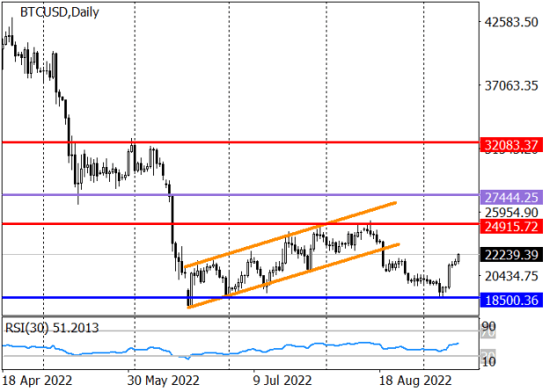Select the BTCUSD,Daily chart title
The image size is (550, 392).
pos(60,12)
